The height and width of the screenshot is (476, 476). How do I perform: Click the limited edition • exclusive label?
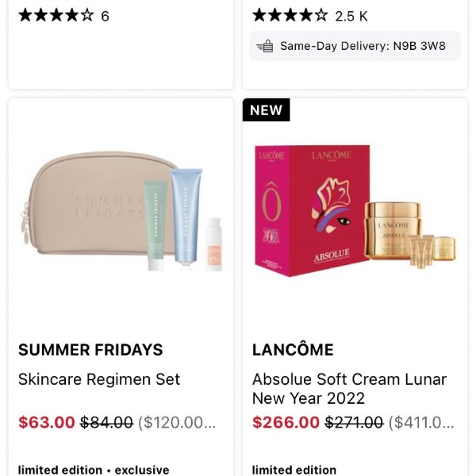pyautogui.click(x=94, y=470)
